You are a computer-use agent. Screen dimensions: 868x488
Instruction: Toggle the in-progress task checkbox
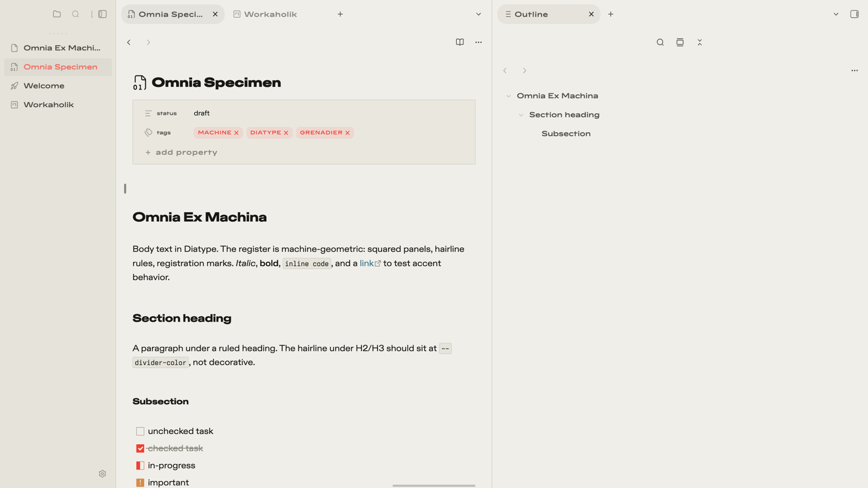click(140, 465)
